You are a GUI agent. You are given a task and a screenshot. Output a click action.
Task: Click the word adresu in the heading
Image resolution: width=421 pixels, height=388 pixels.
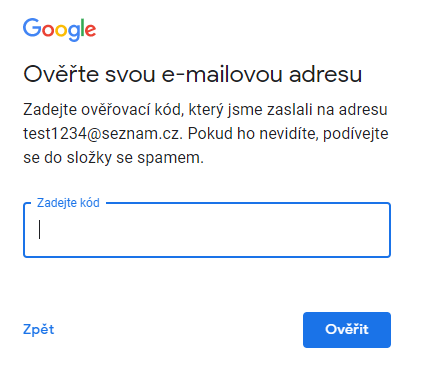tap(325, 74)
